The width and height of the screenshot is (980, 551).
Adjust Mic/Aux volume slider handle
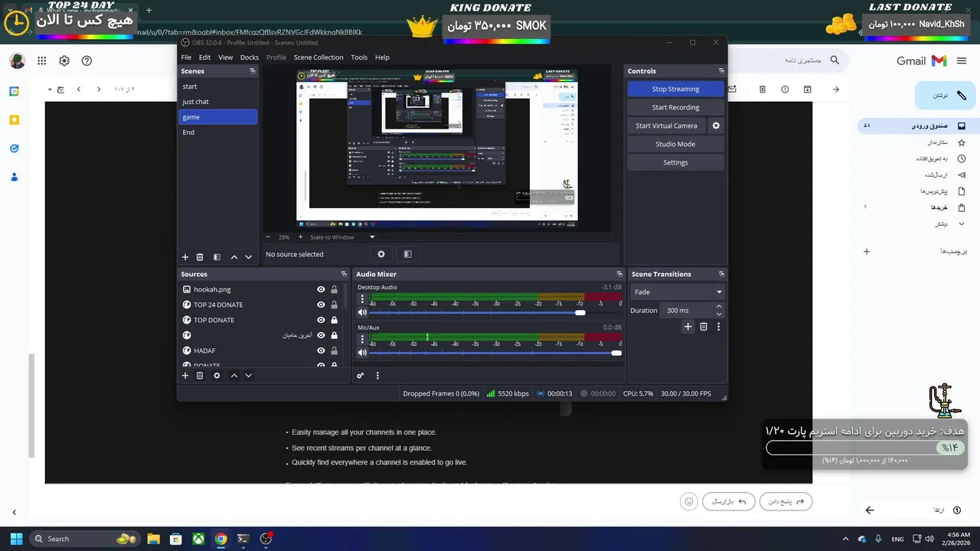click(x=616, y=353)
